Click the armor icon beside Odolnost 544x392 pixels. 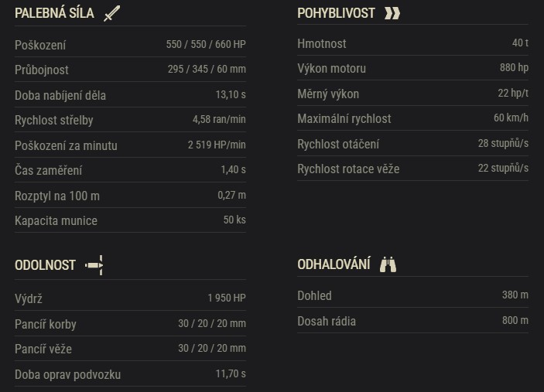point(94,265)
